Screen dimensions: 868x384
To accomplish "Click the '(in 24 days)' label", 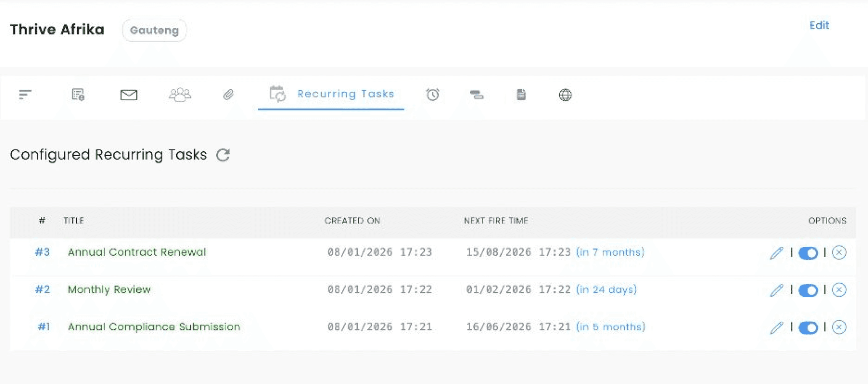I will coord(606,290).
